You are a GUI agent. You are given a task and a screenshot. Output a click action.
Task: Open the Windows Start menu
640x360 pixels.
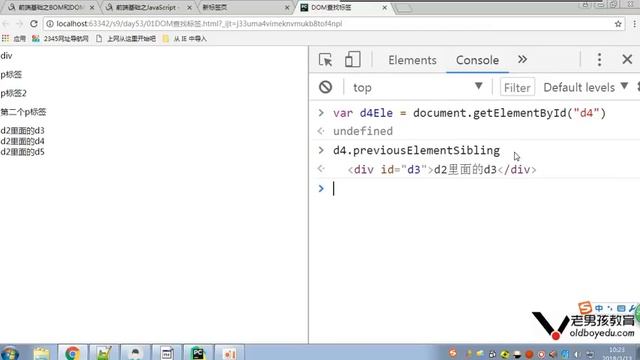coord(10,353)
